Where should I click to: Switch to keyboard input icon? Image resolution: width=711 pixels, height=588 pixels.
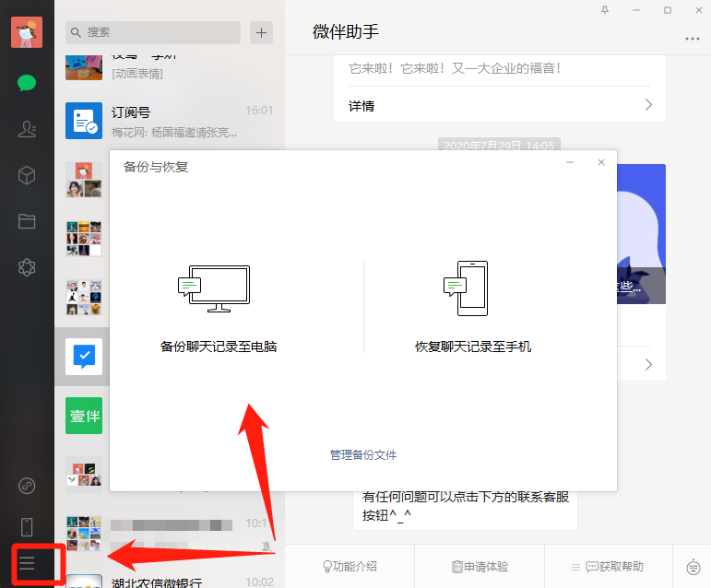(693, 567)
